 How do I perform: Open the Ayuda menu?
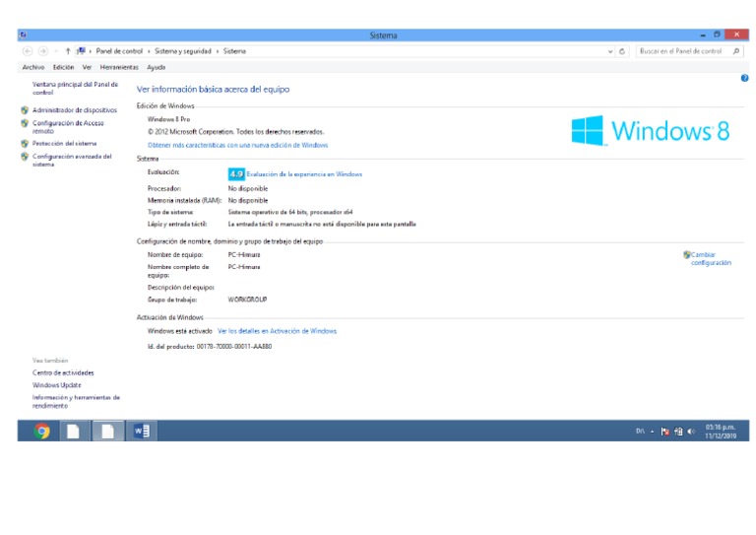157,67
